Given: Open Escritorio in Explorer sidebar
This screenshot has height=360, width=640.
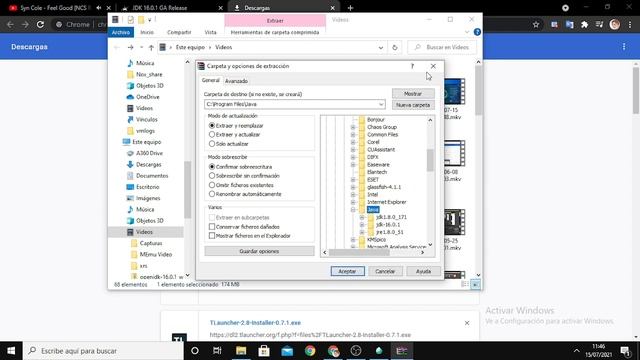Looking at the screenshot, I should coord(147,187).
